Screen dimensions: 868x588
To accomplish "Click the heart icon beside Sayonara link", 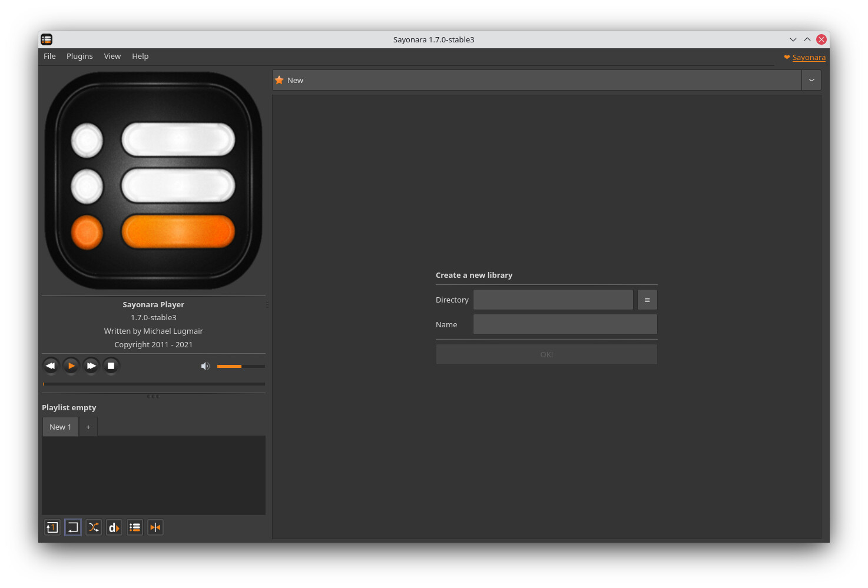I will point(787,58).
